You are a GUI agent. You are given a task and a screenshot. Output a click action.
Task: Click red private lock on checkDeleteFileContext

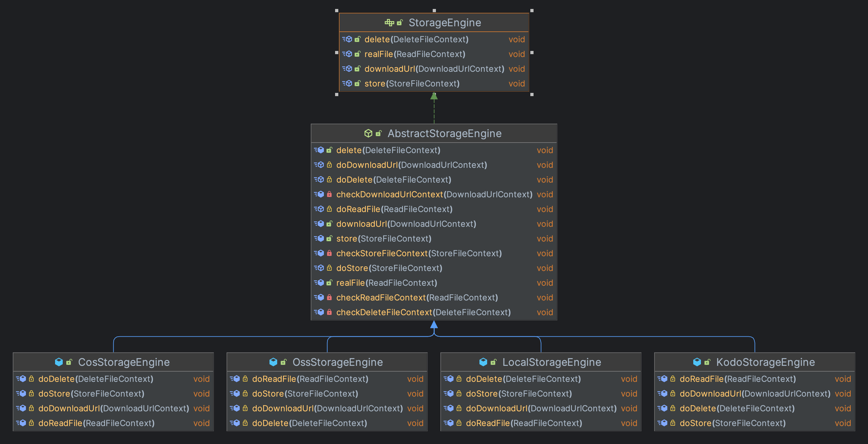(x=329, y=312)
